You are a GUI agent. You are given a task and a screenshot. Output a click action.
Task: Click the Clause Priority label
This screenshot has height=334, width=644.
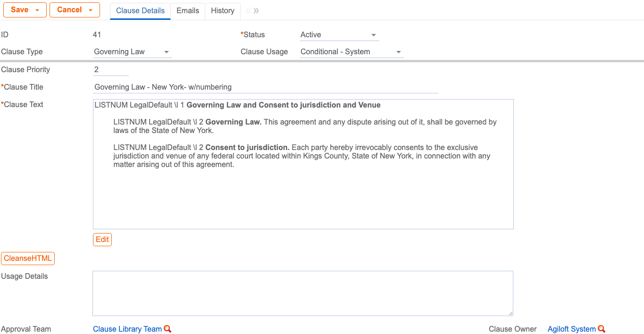25,70
